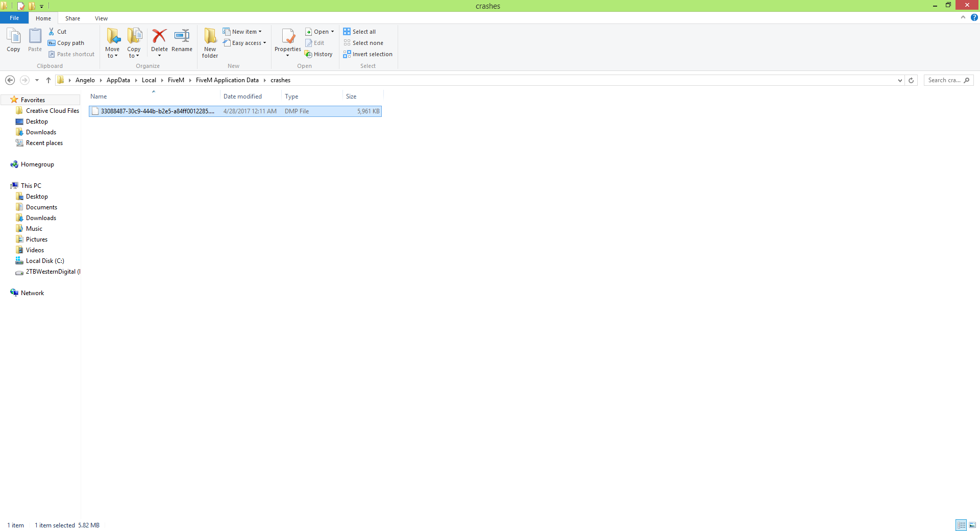Select Homegroup in navigation pane

click(32, 164)
